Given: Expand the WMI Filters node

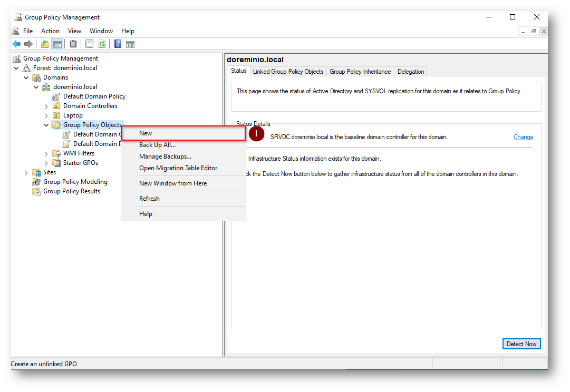Looking at the screenshot, I should pyautogui.click(x=46, y=153).
